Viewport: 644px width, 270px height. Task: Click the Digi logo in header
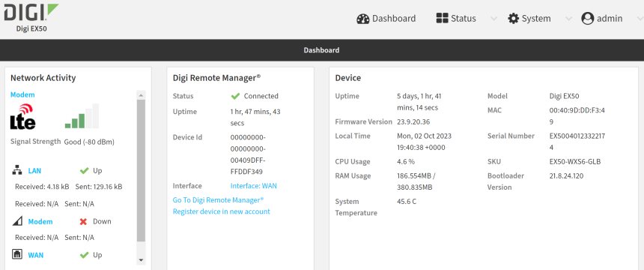(x=31, y=12)
